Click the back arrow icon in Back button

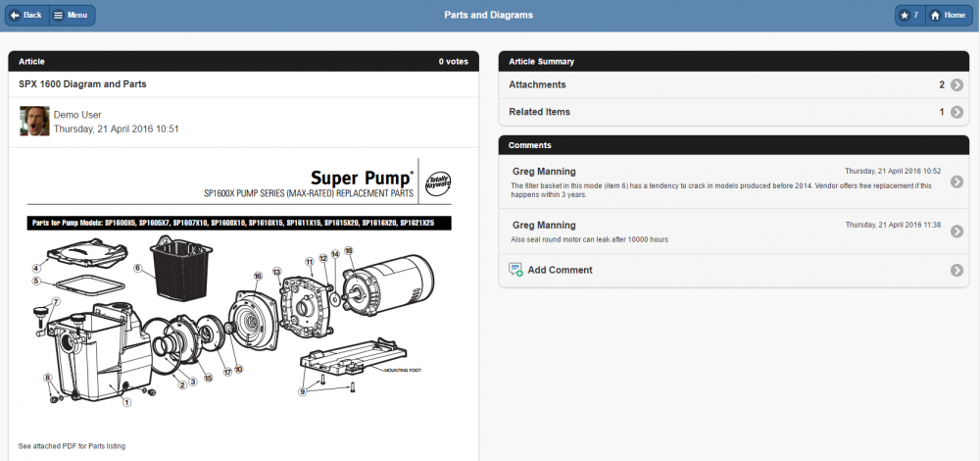point(15,15)
